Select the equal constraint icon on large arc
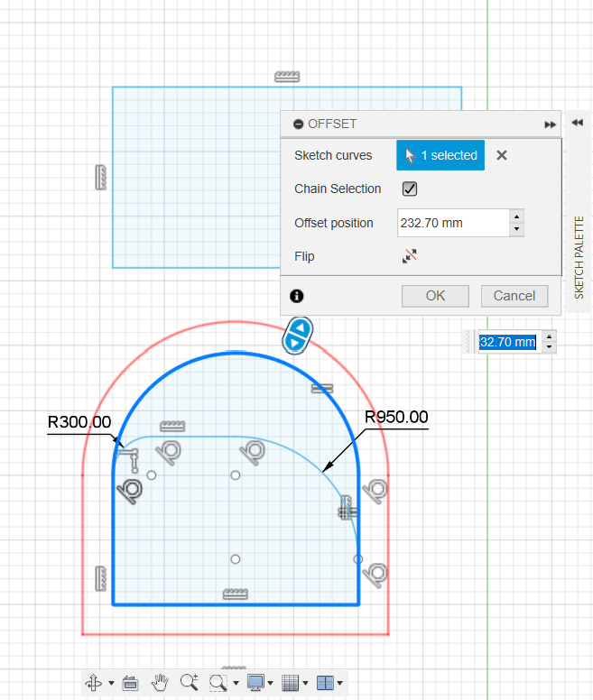This screenshot has height=700, width=593. [x=322, y=389]
